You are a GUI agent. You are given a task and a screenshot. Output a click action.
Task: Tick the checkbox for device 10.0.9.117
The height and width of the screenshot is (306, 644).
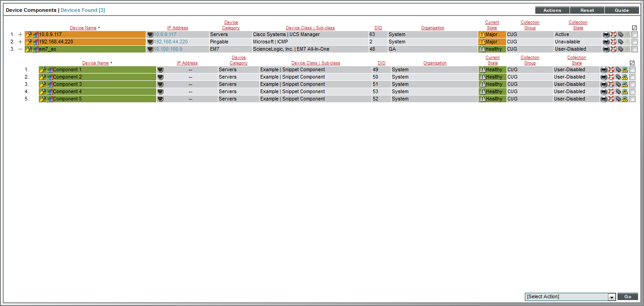click(x=634, y=35)
